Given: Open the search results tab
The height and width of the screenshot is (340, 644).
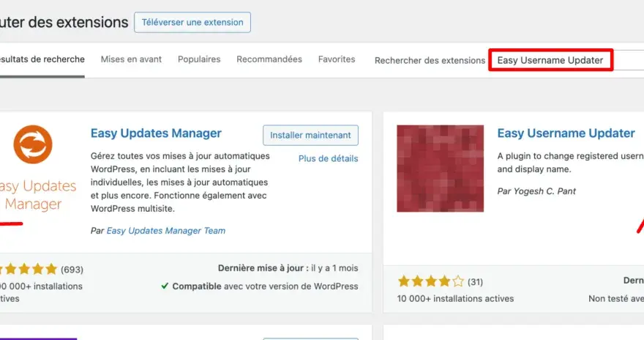Looking at the screenshot, I should tap(42, 59).
